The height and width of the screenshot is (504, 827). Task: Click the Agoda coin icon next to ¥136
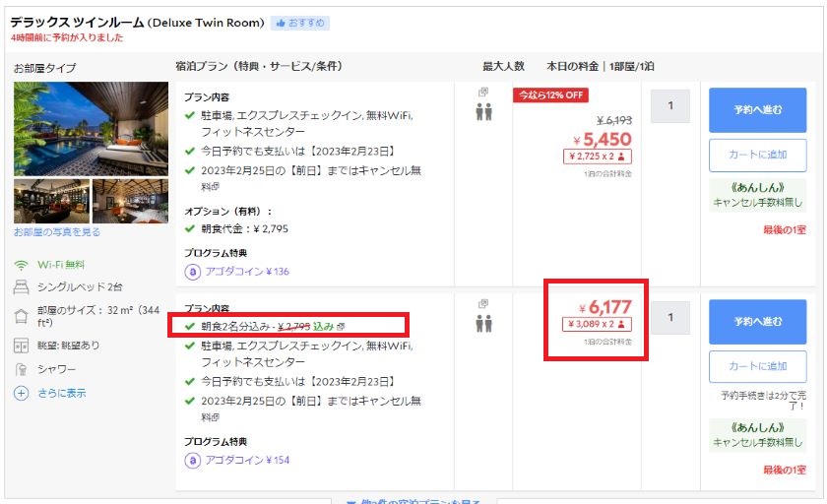click(x=193, y=272)
